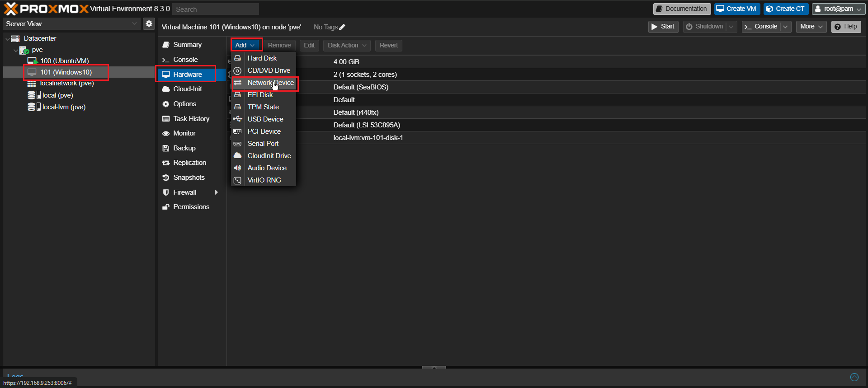Click the USB Device icon in menu
Viewport: 868px width, 388px height.
coord(237,119)
